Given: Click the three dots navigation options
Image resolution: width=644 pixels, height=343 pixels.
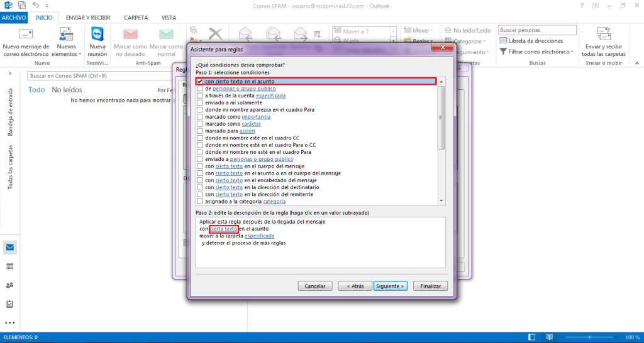Looking at the screenshot, I should (x=10, y=323).
